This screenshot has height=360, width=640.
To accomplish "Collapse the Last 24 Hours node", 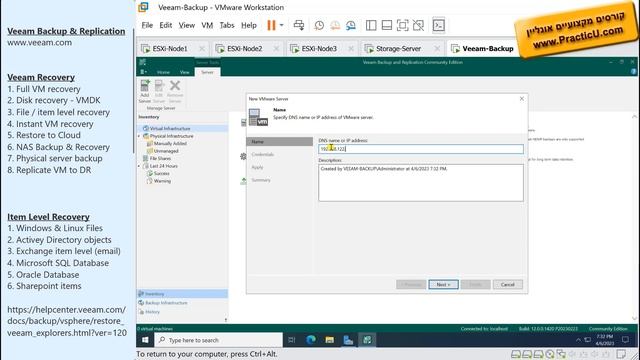I will [x=139, y=166].
